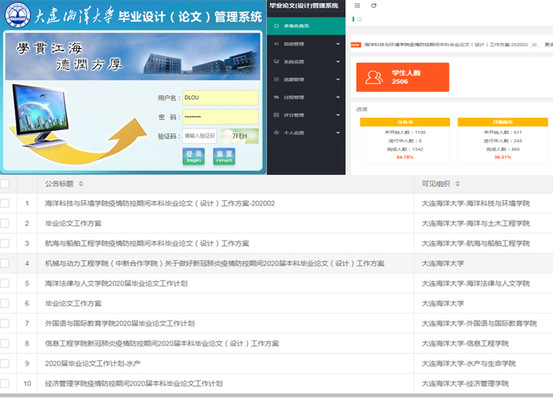Click the 大连海洋大学-经济管理学院 cell

coord(465,383)
